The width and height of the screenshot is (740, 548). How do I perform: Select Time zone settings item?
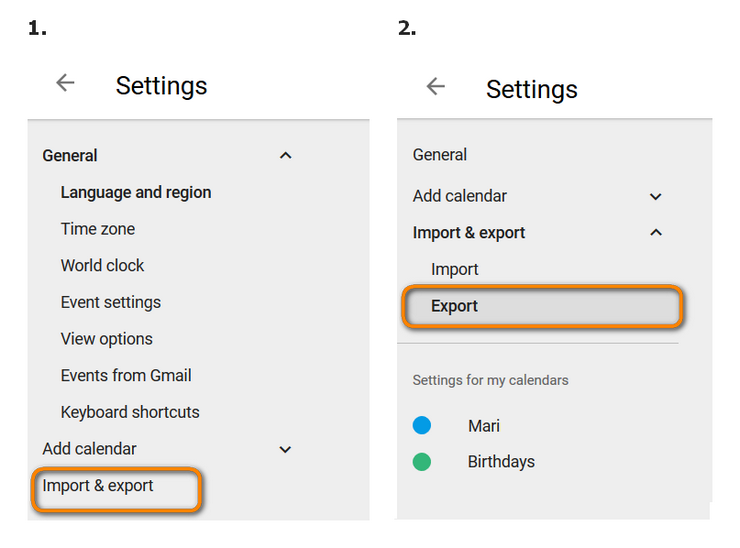[x=98, y=229]
